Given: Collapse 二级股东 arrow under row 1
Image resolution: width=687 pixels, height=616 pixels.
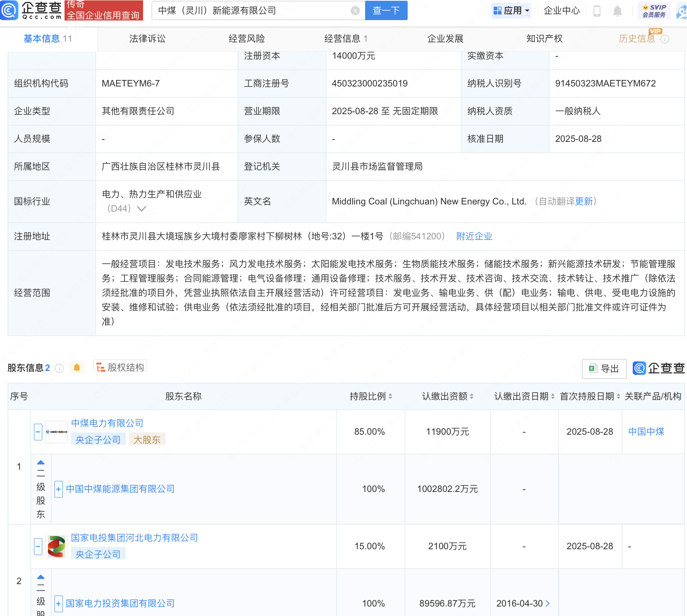Looking at the screenshot, I should 41,462.
